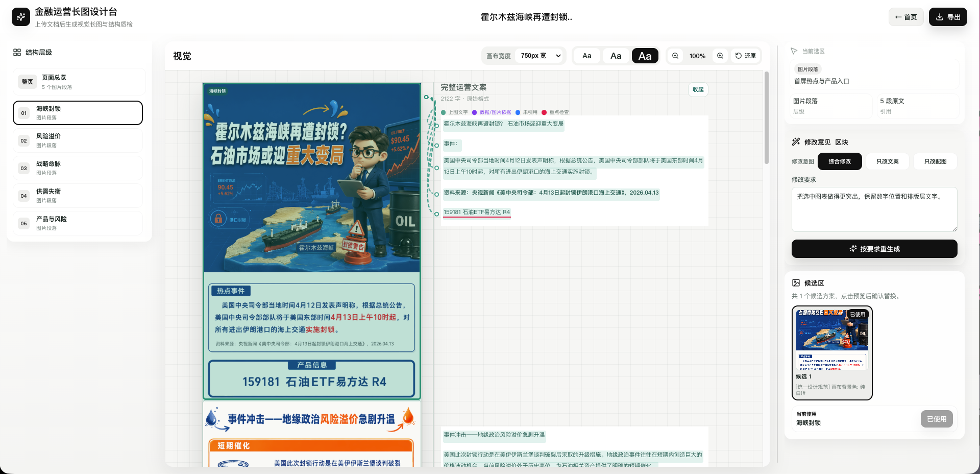The height and width of the screenshot is (474, 980).
Task: Click the 候选区 image icon
Action: click(x=796, y=283)
